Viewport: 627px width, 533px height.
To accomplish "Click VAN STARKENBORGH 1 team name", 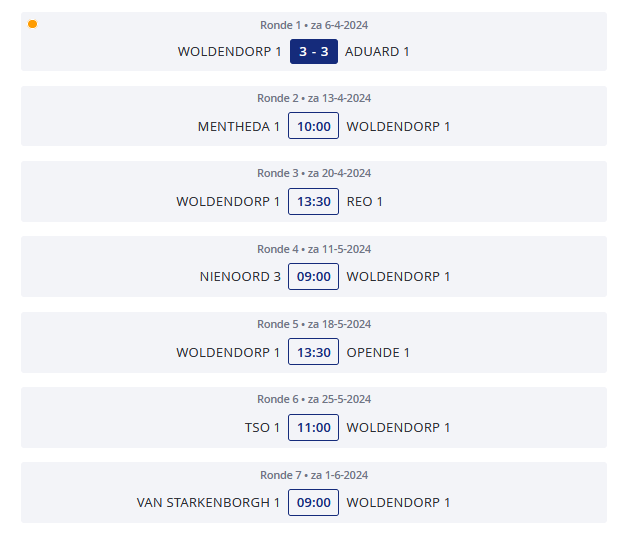I will [208, 503].
